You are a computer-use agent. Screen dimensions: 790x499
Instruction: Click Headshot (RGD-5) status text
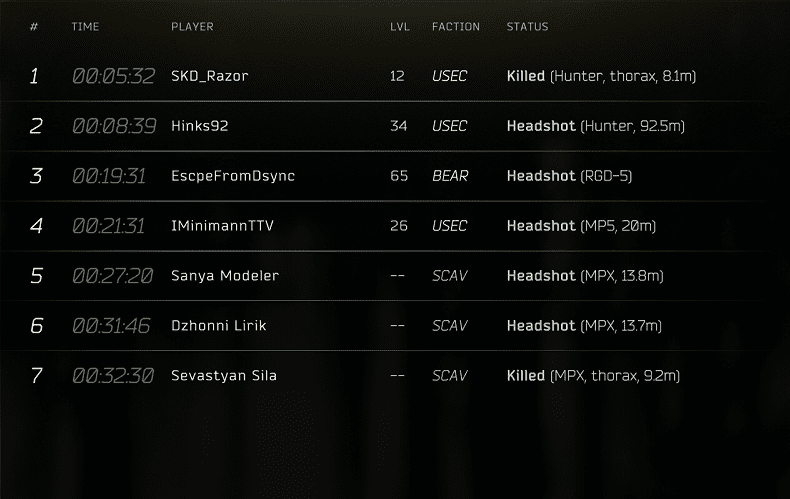[x=569, y=176]
